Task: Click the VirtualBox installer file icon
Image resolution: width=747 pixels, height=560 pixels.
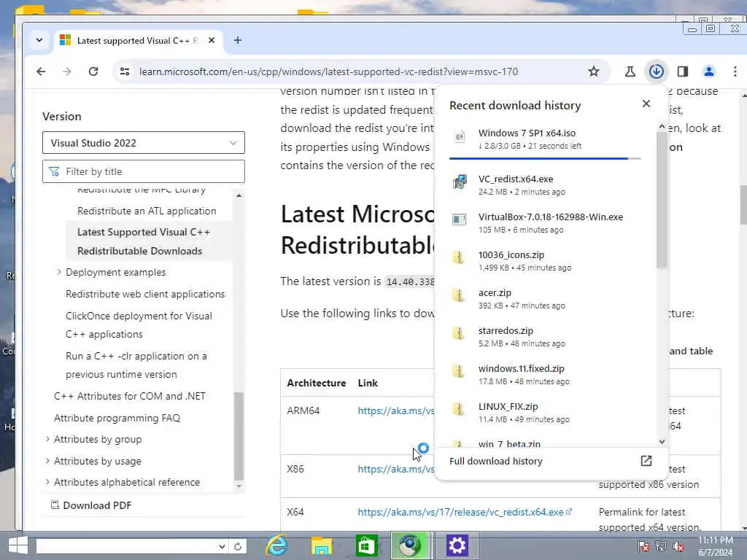Action: click(x=460, y=219)
